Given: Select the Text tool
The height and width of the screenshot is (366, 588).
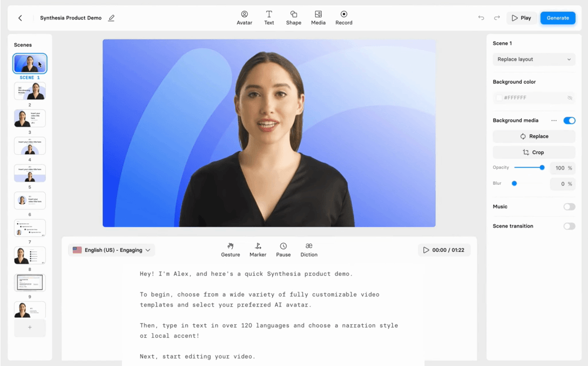Looking at the screenshot, I should click(x=269, y=18).
